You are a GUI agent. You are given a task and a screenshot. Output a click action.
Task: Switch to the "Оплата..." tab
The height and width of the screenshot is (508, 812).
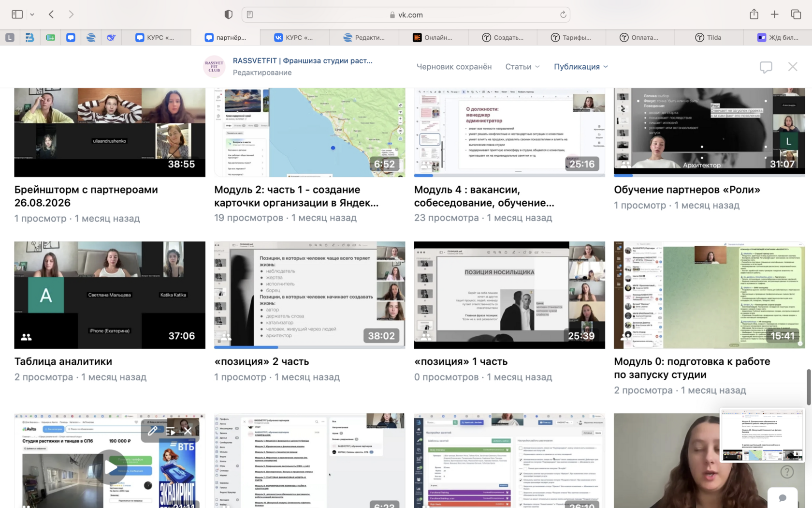[640, 37]
